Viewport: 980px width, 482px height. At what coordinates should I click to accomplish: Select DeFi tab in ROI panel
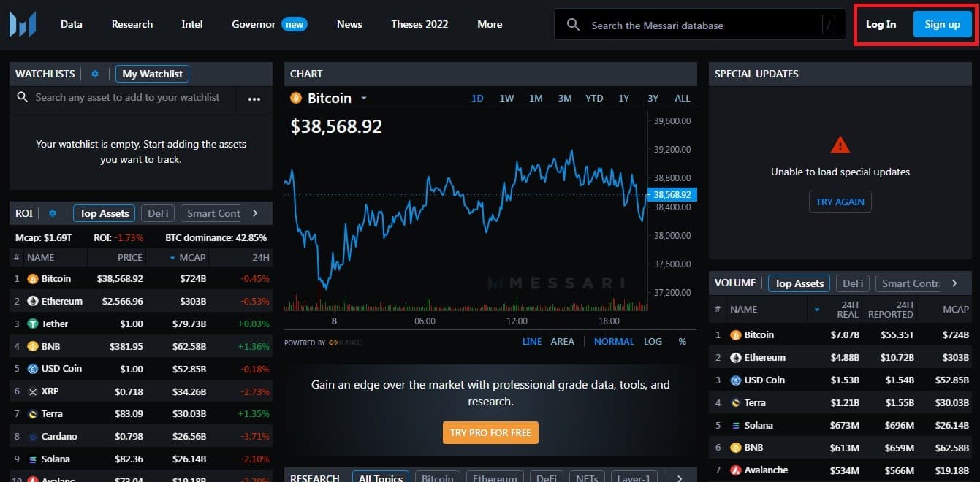tap(158, 213)
